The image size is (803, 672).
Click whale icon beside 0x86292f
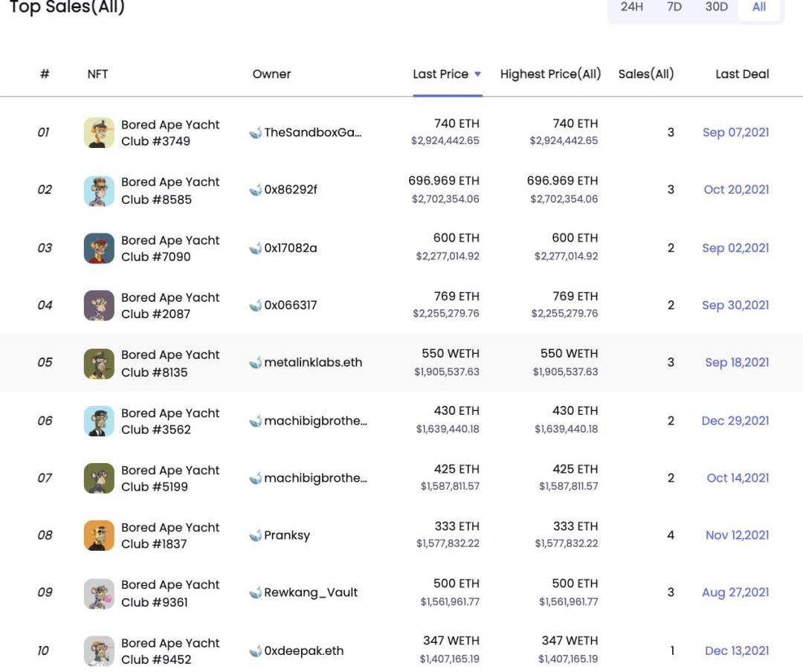[255, 190]
